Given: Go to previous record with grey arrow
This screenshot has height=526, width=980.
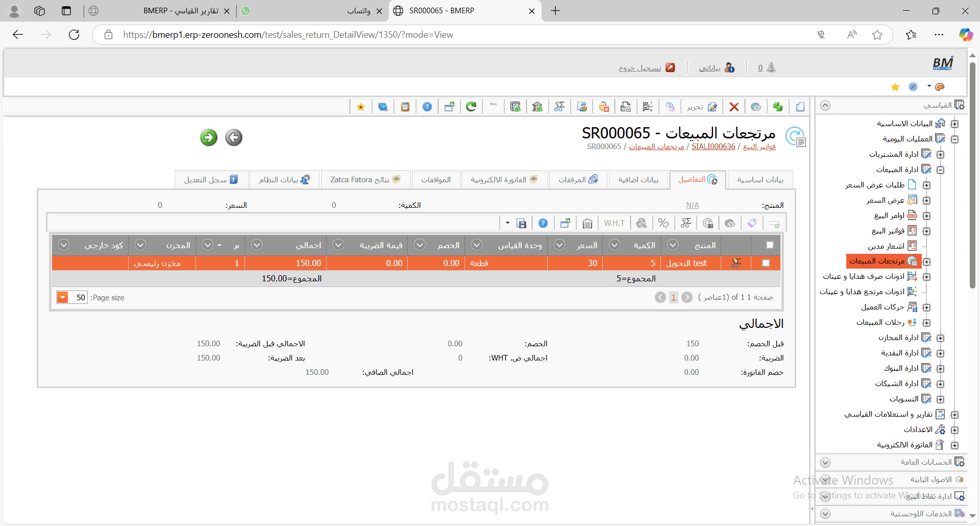Looking at the screenshot, I should pyautogui.click(x=234, y=137).
